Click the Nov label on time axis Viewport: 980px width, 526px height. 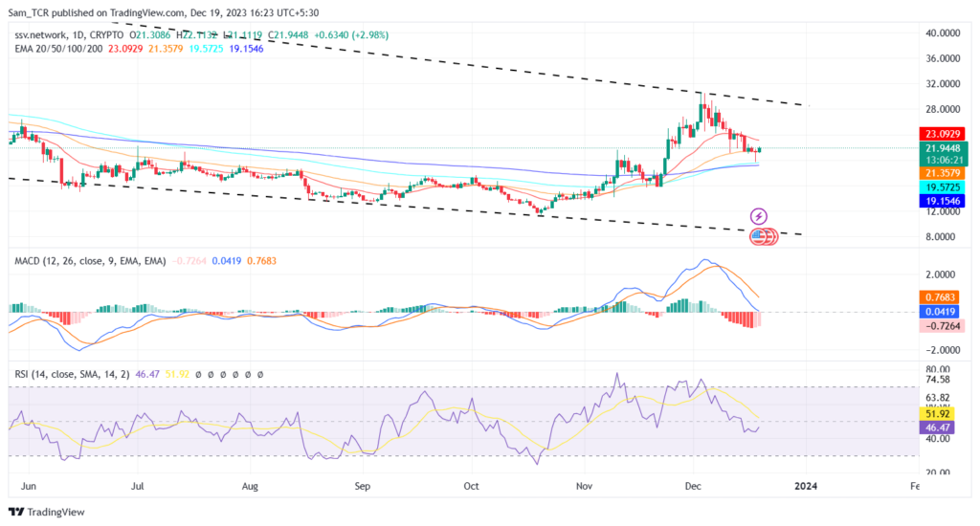[x=585, y=486]
